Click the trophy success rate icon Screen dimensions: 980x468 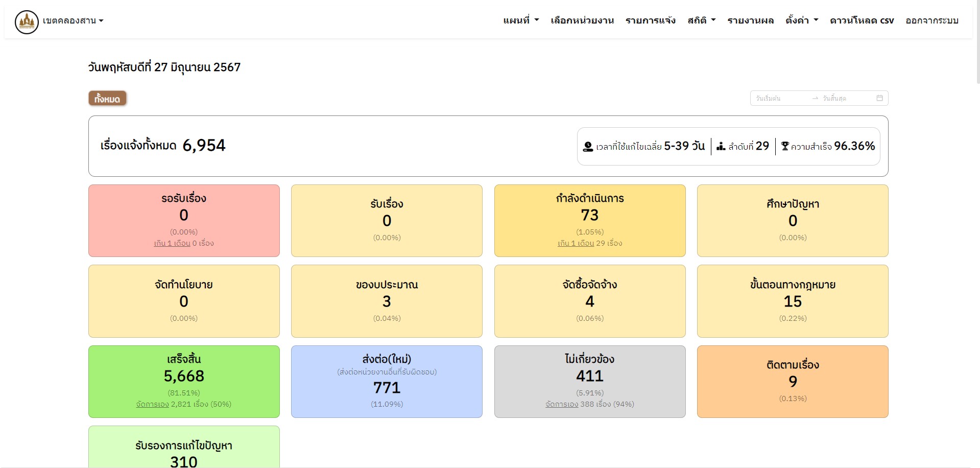[785, 146]
